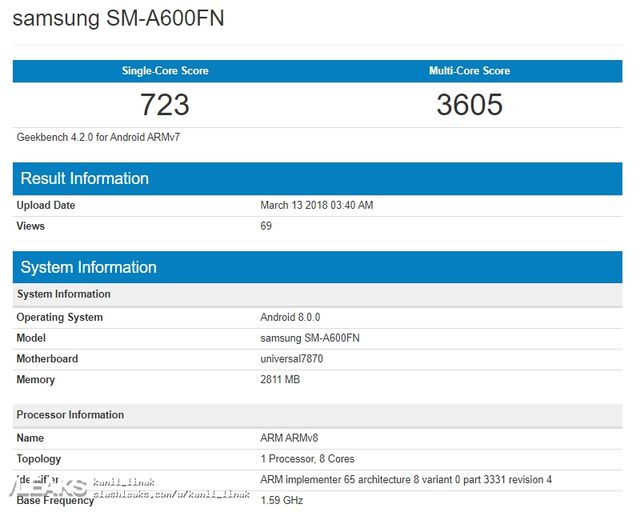Screen dimensions: 640x512
Task: Click the '2811 MB' memory value
Action: 280,380
